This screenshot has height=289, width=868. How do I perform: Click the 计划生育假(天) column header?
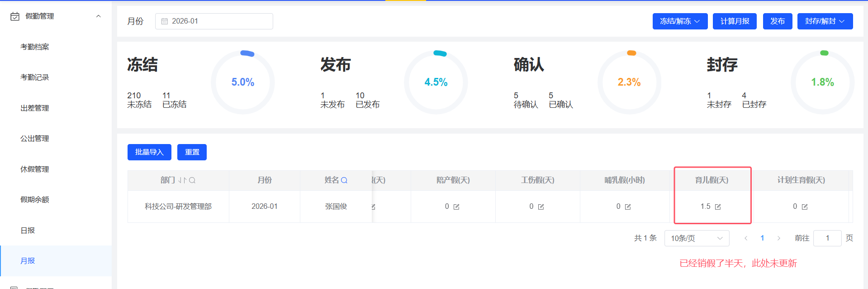(x=801, y=180)
